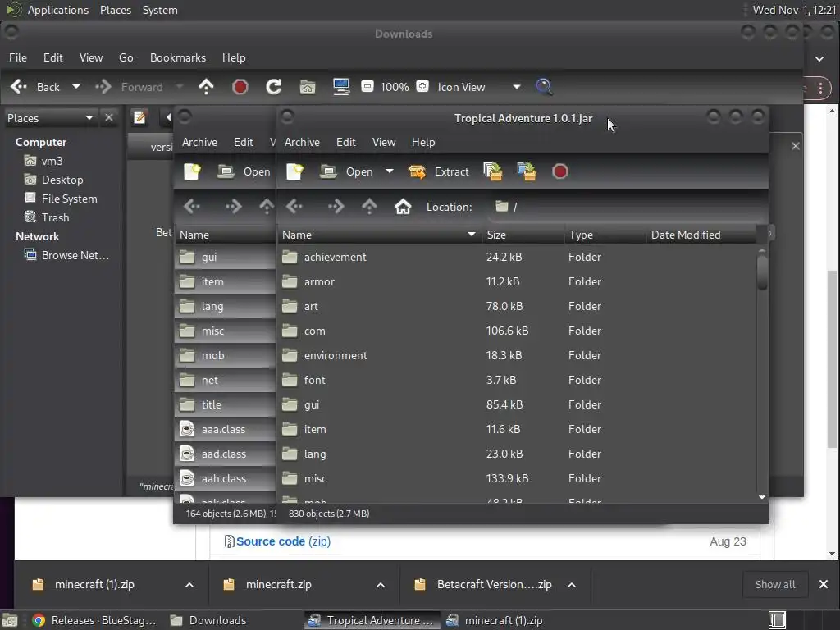Click the Computer icon in Downloads toolbar
840x630 pixels.
click(341, 87)
